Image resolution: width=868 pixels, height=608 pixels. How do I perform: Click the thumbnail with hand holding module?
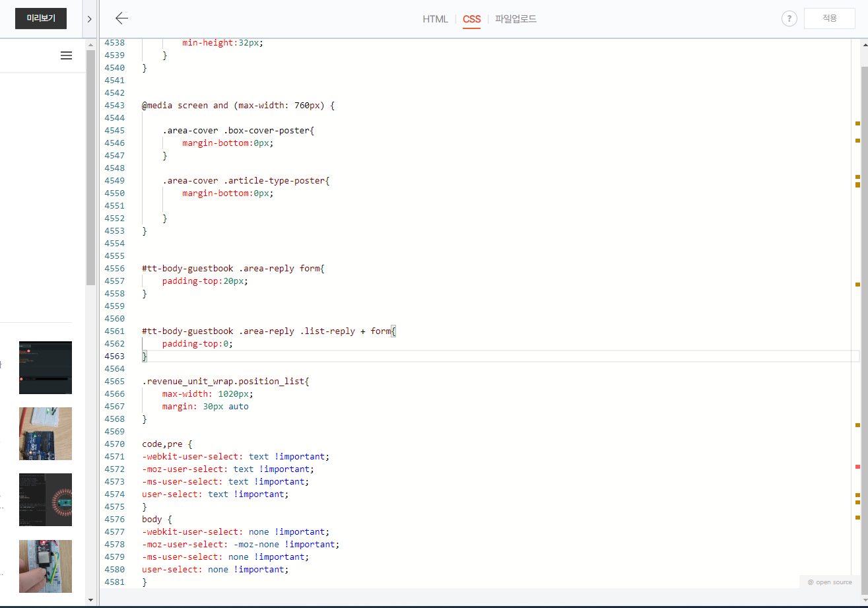coord(46,566)
